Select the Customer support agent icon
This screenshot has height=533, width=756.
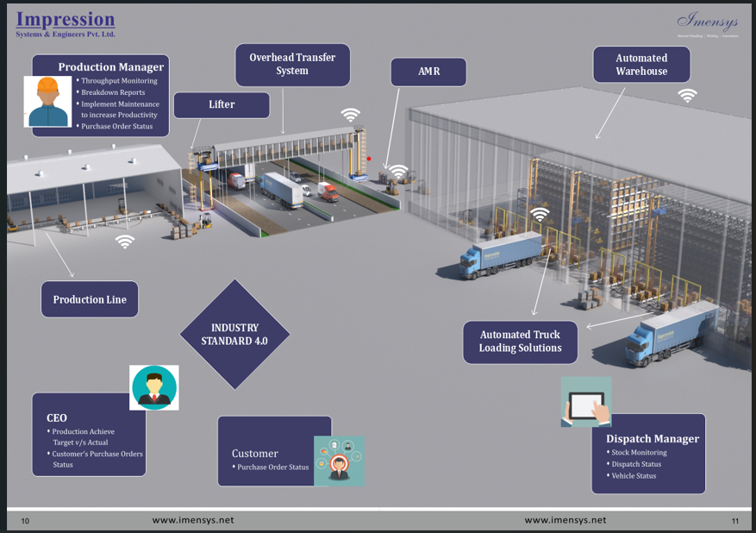(339, 461)
